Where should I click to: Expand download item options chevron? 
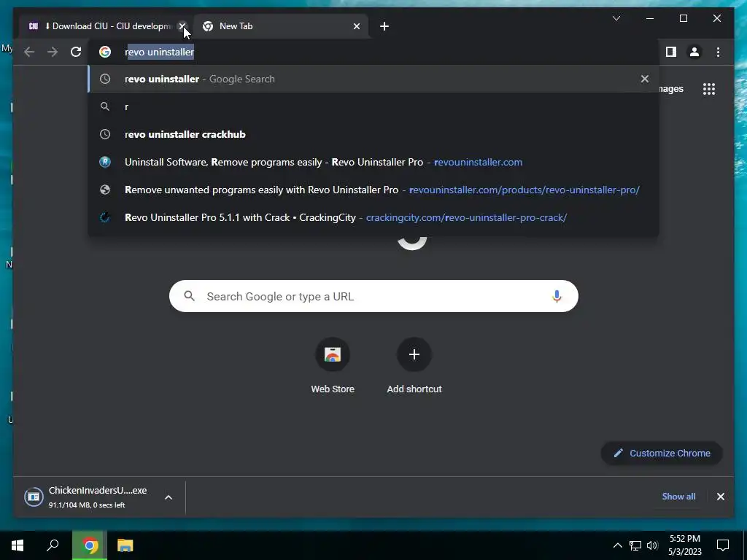tap(169, 497)
